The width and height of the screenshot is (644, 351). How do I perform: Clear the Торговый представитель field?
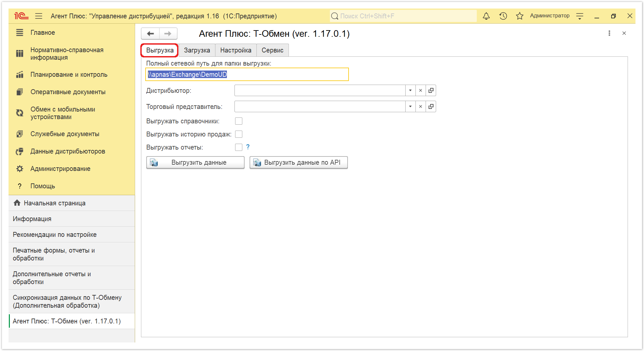pyautogui.click(x=420, y=107)
